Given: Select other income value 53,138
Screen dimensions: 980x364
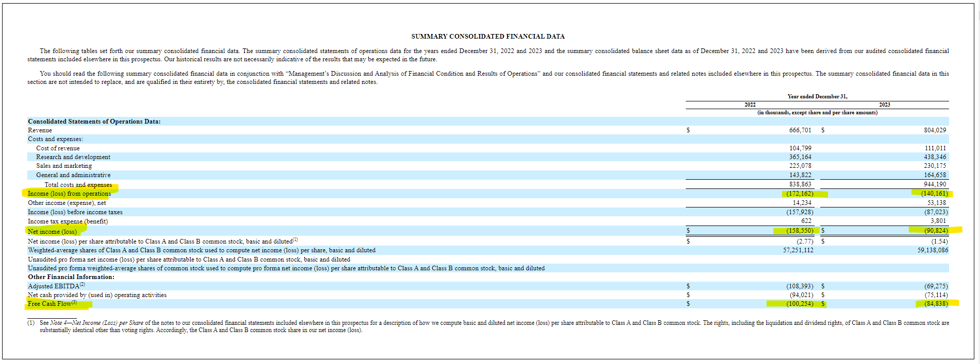Looking at the screenshot, I should click(936, 203).
